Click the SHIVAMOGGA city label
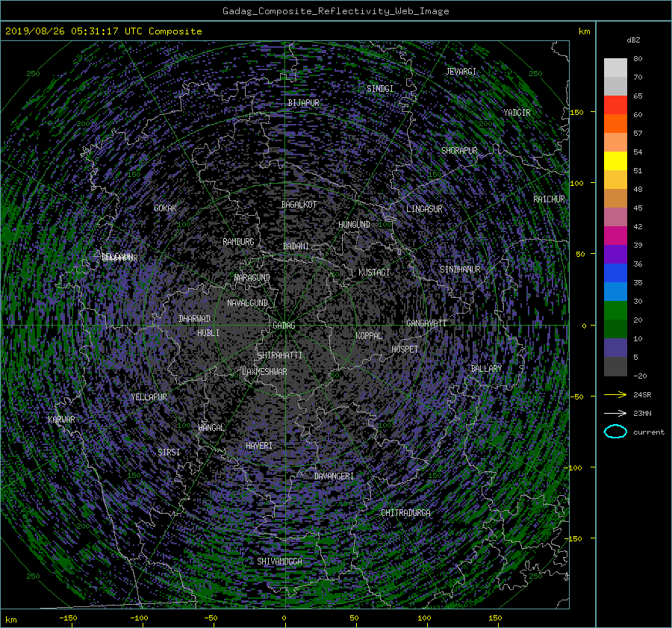 pyautogui.click(x=279, y=562)
